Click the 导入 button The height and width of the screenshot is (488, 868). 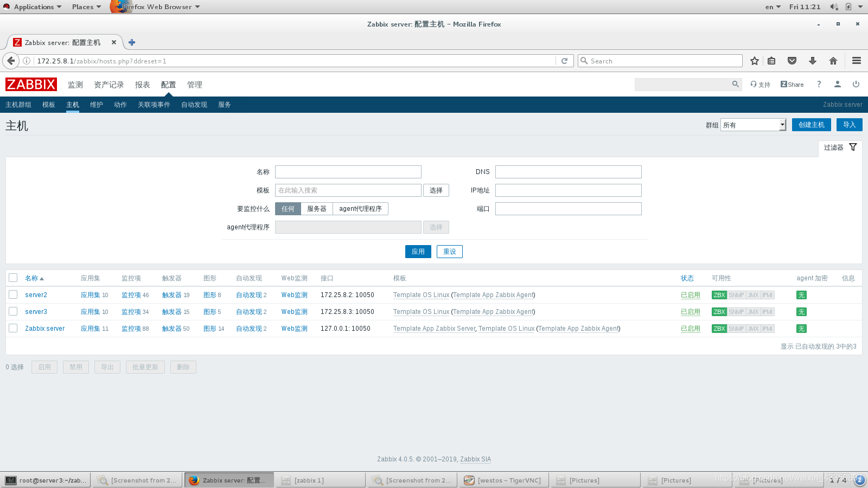click(850, 125)
